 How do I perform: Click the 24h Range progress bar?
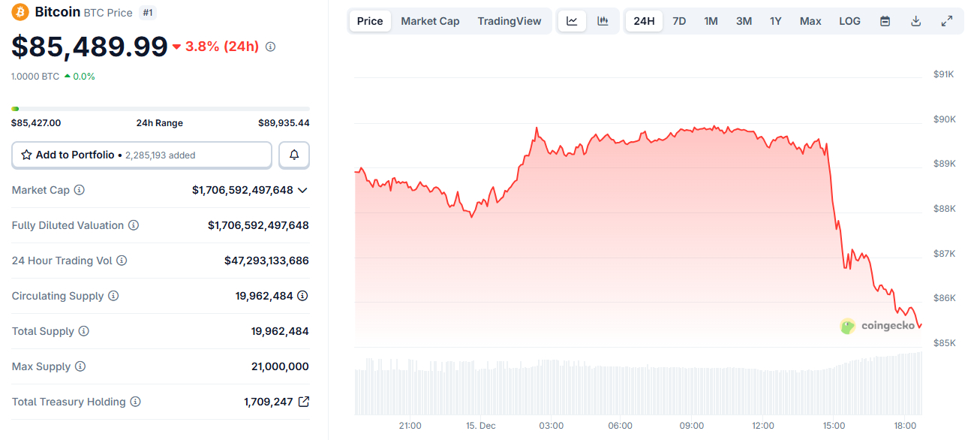[159, 108]
